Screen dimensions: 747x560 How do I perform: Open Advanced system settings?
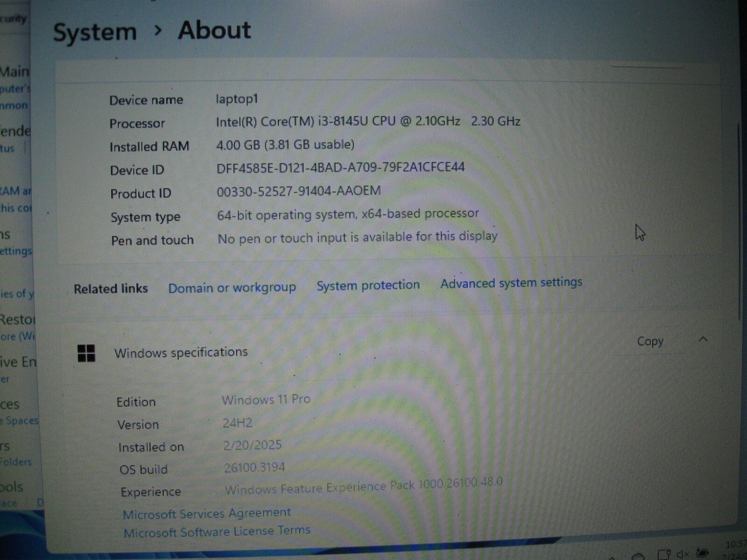(x=511, y=283)
